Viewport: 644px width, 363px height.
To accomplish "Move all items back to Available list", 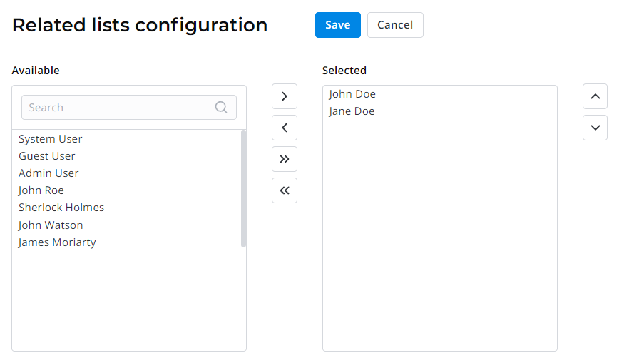I will [x=284, y=190].
